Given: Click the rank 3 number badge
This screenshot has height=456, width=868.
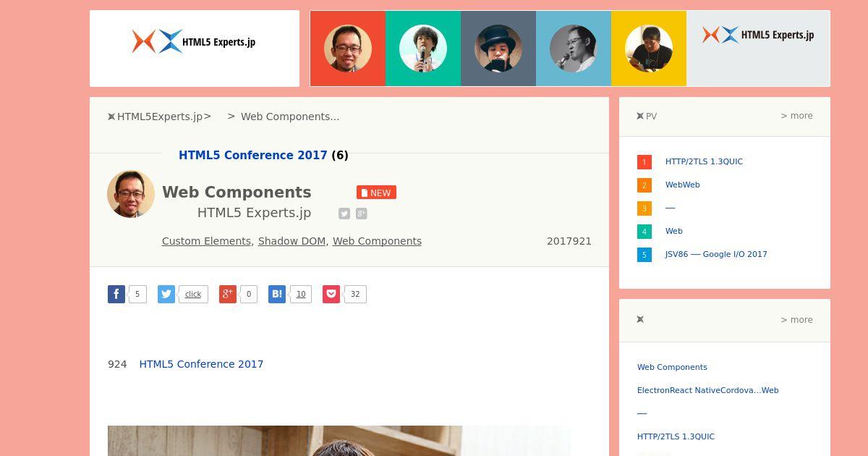Looking at the screenshot, I should (644, 208).
